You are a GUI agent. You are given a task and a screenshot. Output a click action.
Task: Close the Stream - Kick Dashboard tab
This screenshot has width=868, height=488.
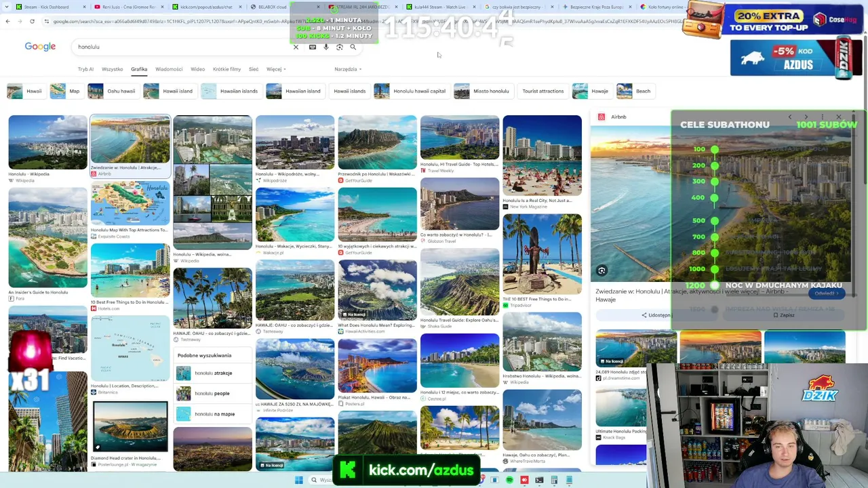pos(83,7)
